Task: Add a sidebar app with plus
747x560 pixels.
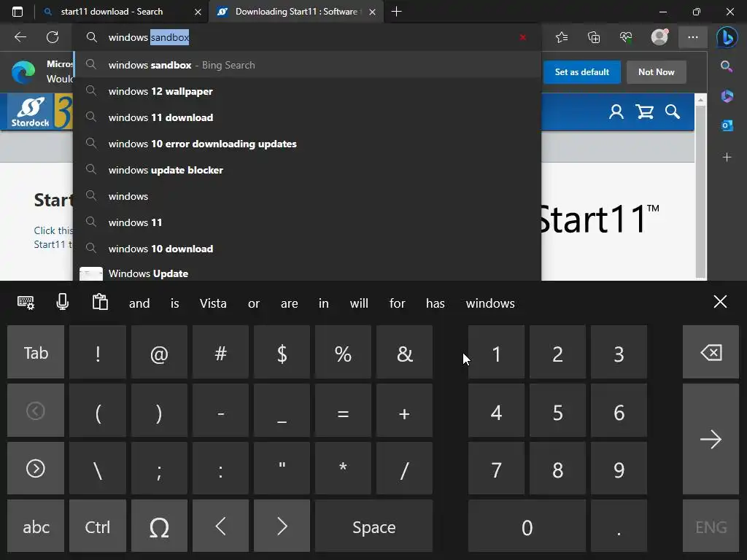Action: (727, 157)
